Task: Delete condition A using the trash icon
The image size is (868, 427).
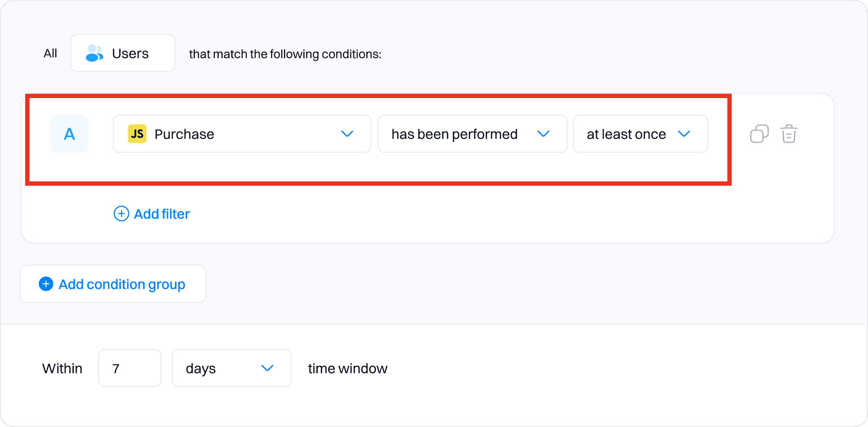Action: click(789, 134)
